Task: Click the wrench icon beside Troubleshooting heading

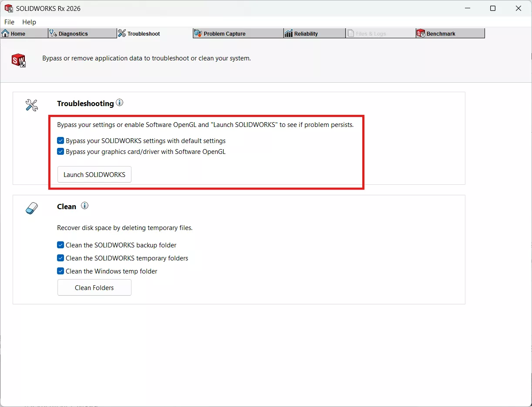Action: point(31,105)
